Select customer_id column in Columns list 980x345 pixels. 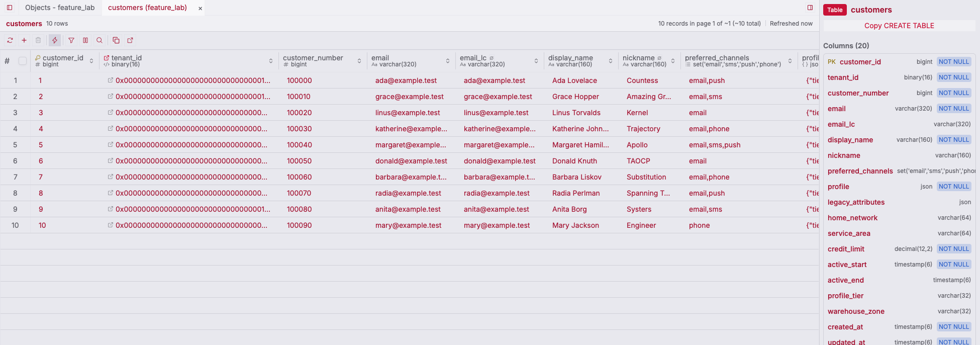click(x=899, y=62)
